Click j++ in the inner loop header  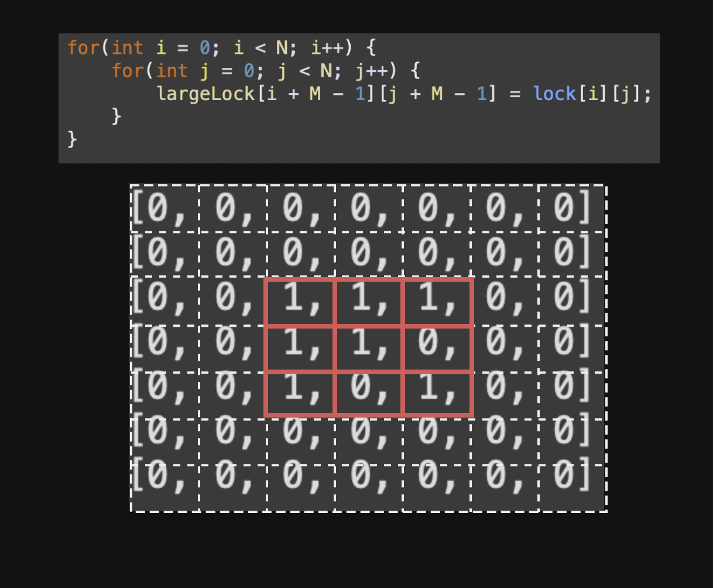pos(372,70)
